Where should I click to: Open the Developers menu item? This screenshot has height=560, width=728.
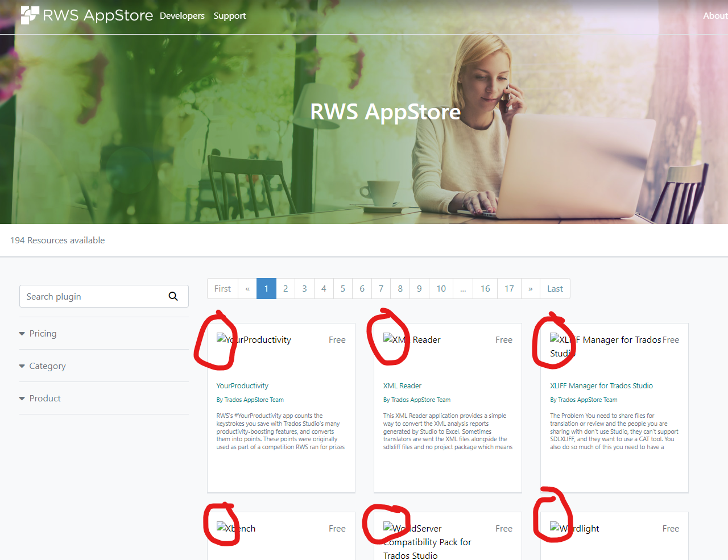point(182,15)
